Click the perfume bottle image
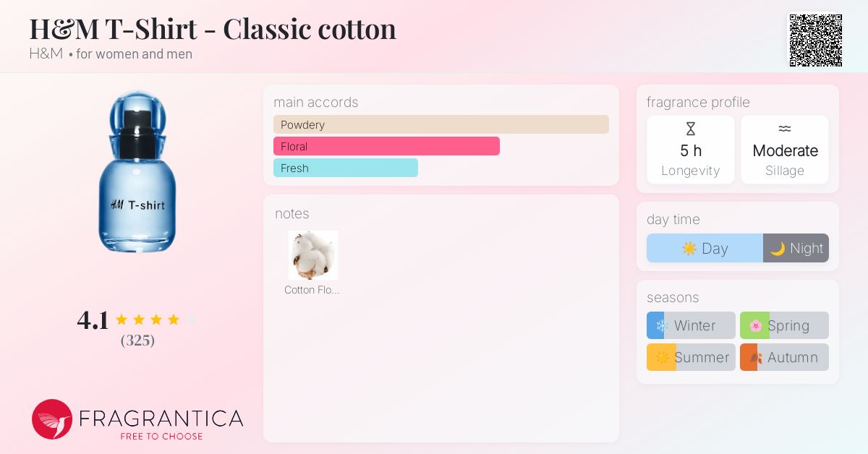The height and width of the screenshot is (454, 868). (x=137, y=171)
